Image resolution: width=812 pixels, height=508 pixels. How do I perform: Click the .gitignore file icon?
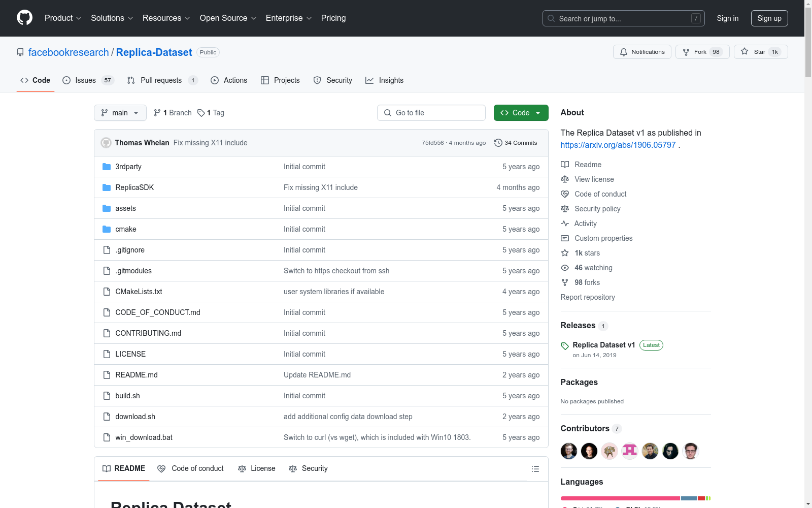[107, 250]
